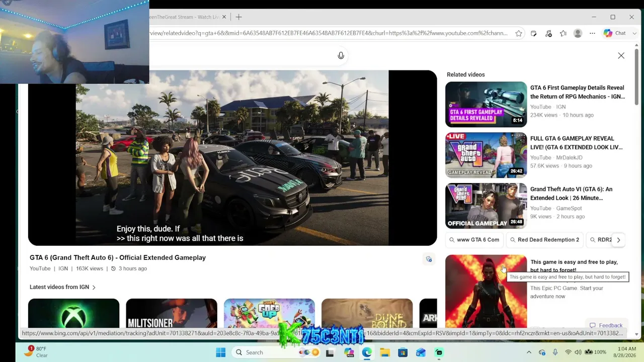The width and height of the screenshot is (644, 362).
Task: Click the IGN channel link under title
Action: tap(63, 268)
